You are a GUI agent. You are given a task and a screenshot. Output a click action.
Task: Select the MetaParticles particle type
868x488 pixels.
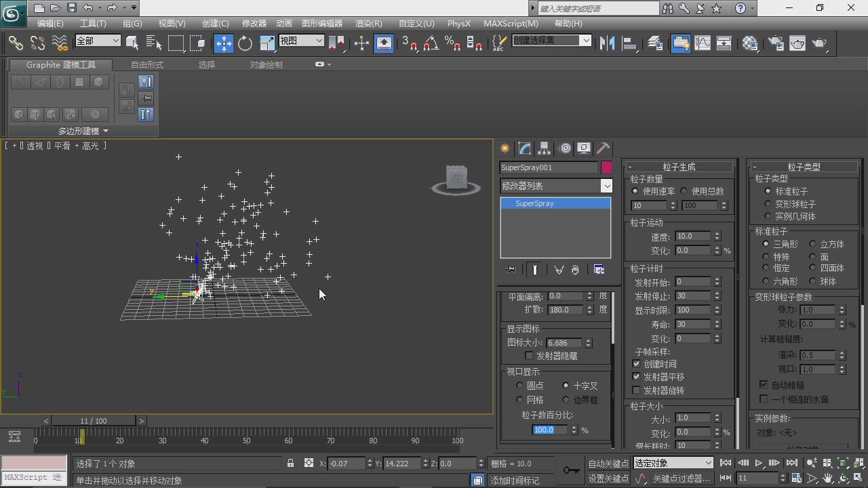[x=768, y=203]
